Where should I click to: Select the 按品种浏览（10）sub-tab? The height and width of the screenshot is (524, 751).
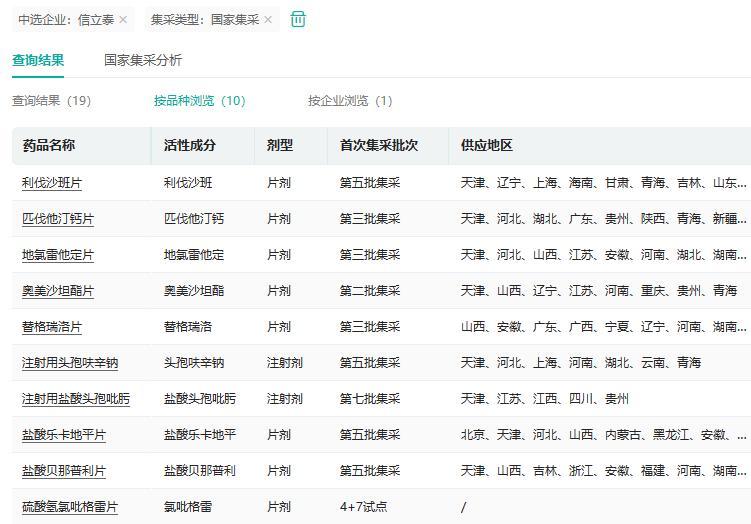[x=199, y=101]
